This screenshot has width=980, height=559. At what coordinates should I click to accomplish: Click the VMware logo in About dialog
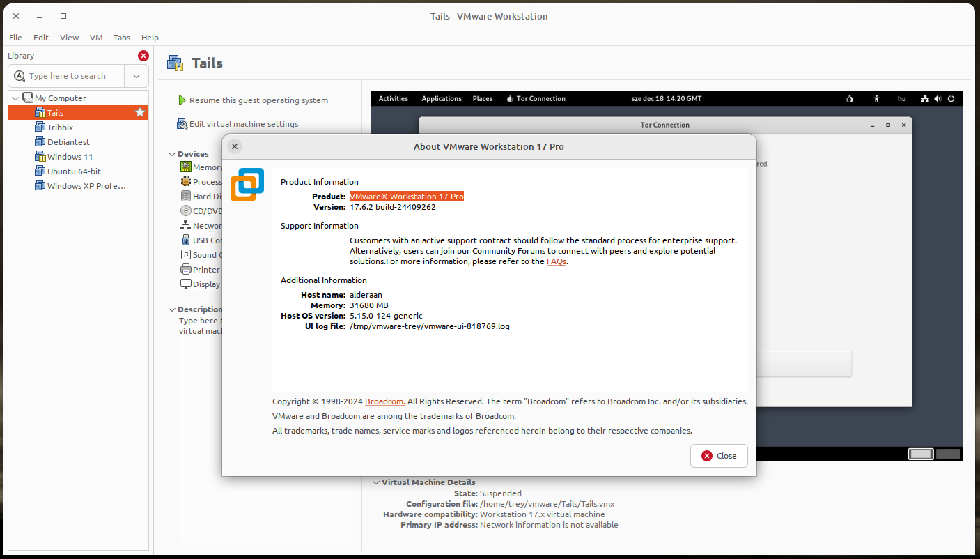click(247, 185)
